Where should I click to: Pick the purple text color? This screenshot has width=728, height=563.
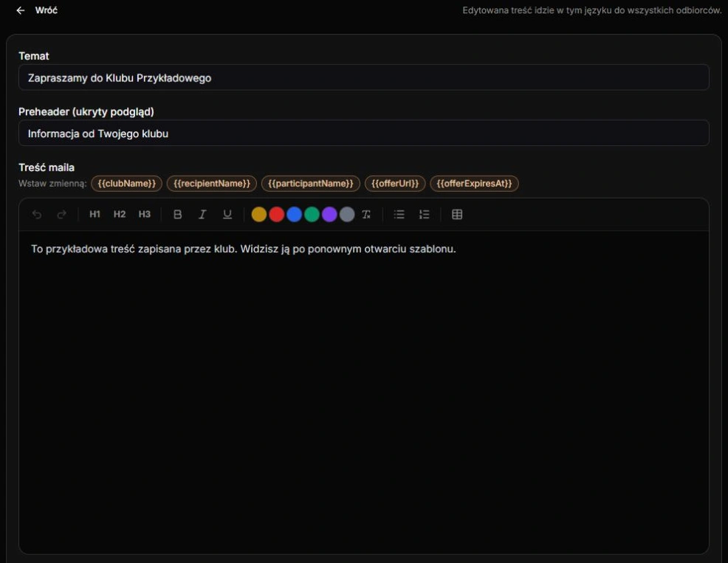click(x=329, y=215)
